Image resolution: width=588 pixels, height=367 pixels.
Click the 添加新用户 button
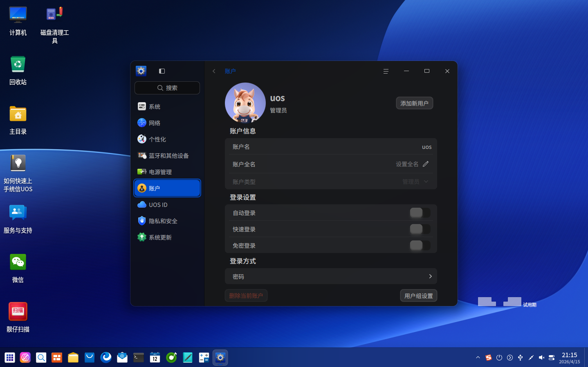click(414, 103)
